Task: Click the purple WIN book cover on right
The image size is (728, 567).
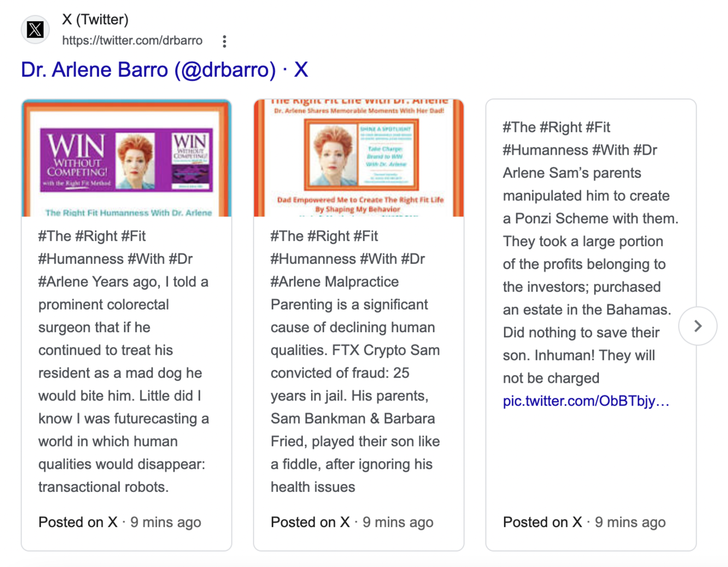Action: pos(191,160)
